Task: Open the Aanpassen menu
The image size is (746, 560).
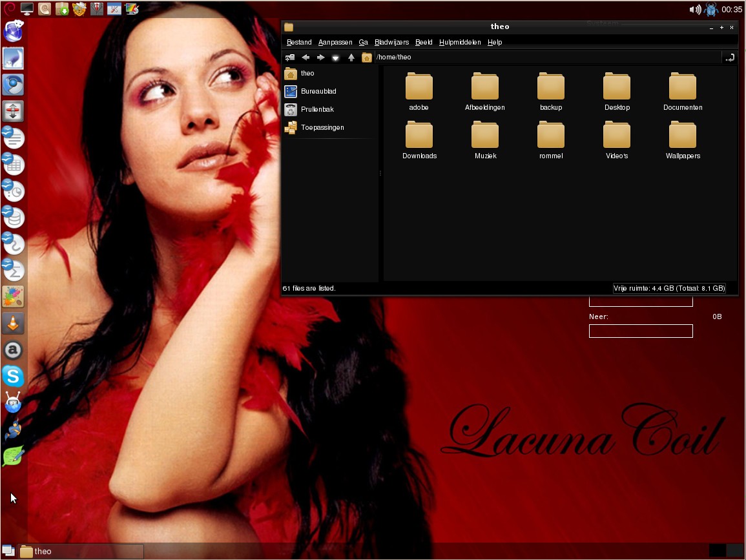Action: click(335, 43)
